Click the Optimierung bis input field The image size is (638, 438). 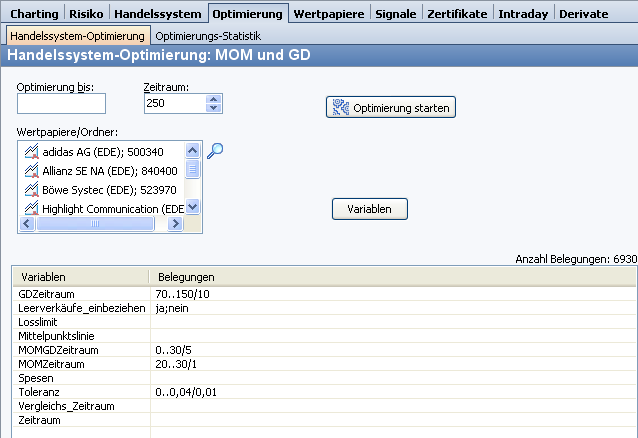tap(61, 104)
